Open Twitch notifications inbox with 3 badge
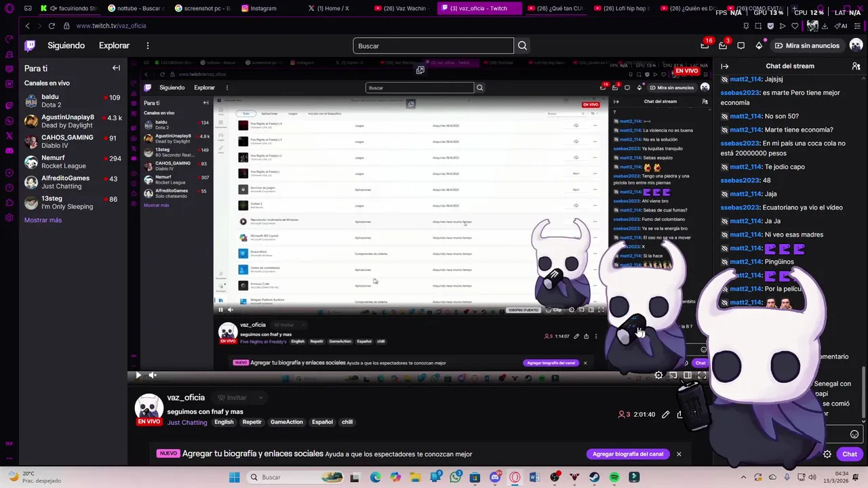Screen dimensions: 868x488 click(x=723, y=45)
